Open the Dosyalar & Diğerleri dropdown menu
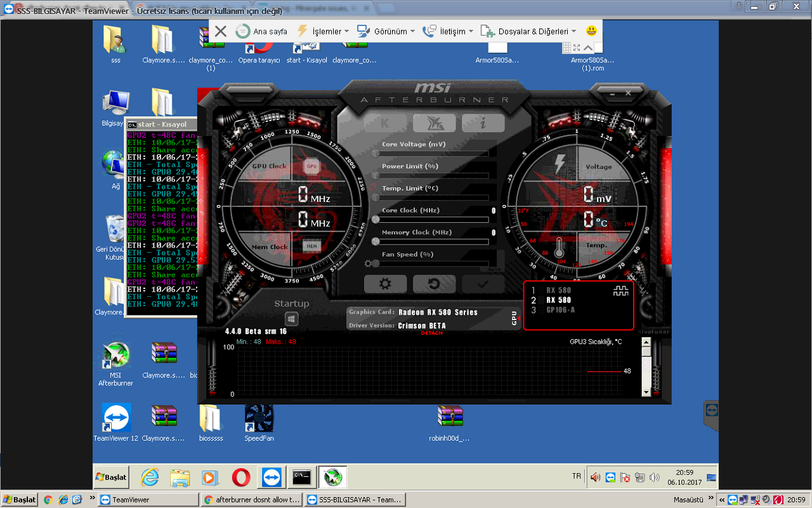The image size is (812, 508). click(528, 31)
